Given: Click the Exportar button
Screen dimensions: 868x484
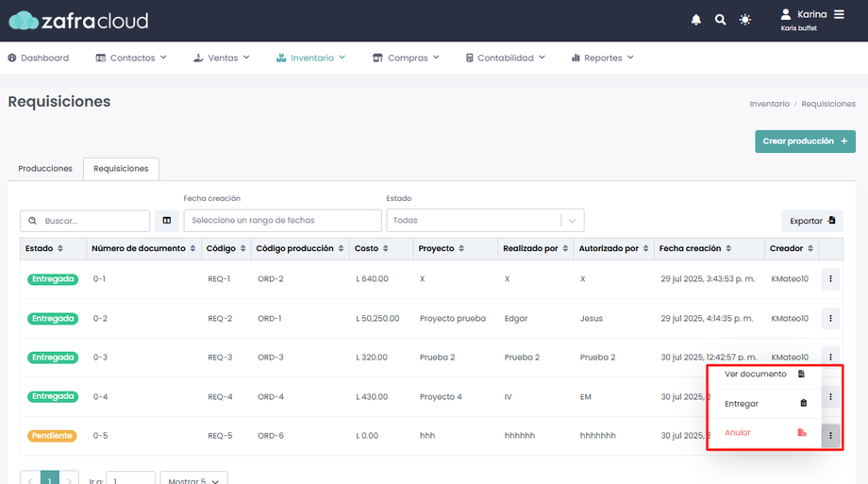Looking at the screenshot, I should (812, 221).
